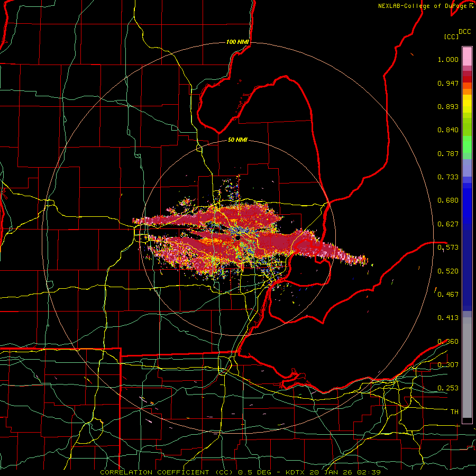
Task: Click the NEXLAB-College of DuPage credit text
Action: pyautogui.click(x=423, y=6)
